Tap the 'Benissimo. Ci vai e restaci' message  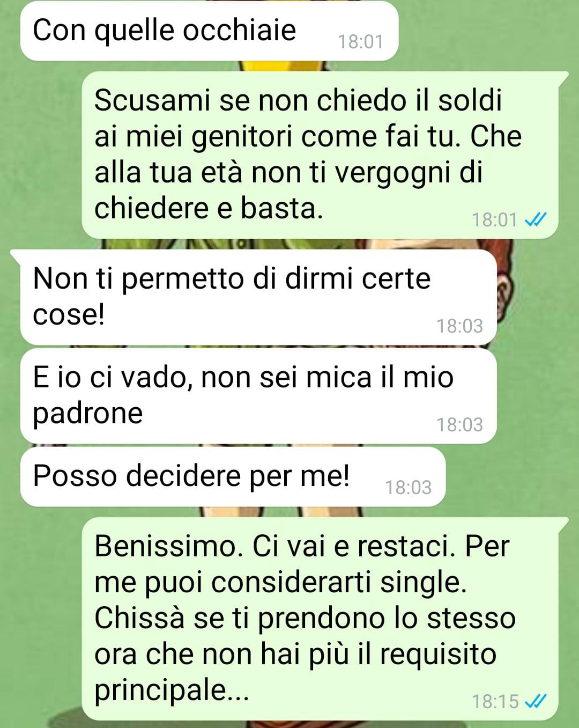[x=320, y=619]
